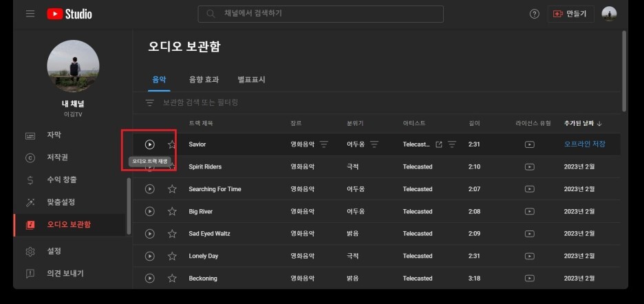Open the help question mark icon
Screen dimensions: 644x304
[534, 14]
